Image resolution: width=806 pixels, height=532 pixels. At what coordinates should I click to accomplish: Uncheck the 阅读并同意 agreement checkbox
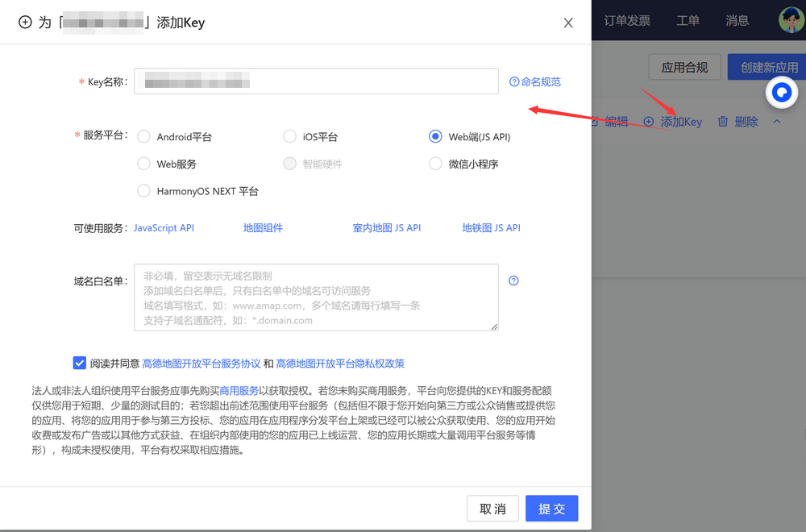79,364
